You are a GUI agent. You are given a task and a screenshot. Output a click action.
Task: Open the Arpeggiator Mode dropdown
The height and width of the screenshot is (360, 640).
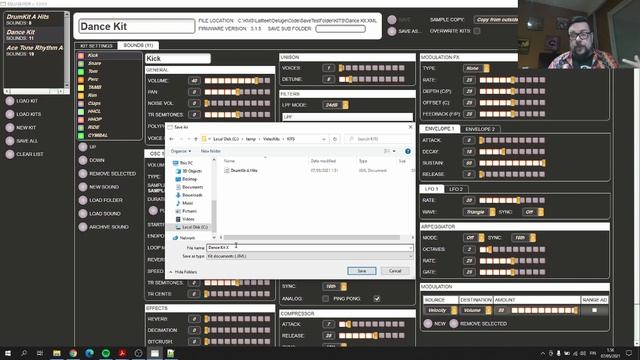pos(473,238)
